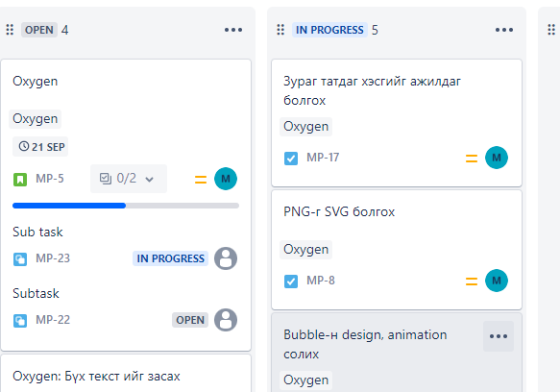This screenshot has width=560, height=392.
Task: Open issue link MP-5
Action: coord(50,179)
